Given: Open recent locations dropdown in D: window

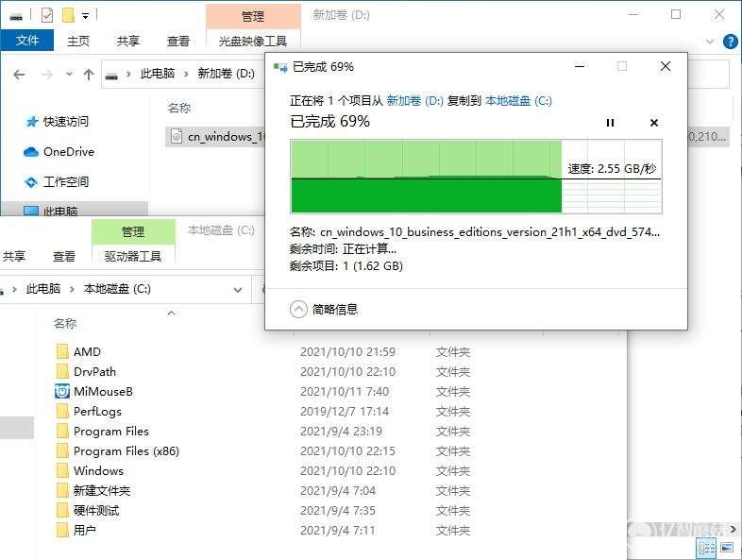Looking at the screenshot, I should tap(69, 75).
